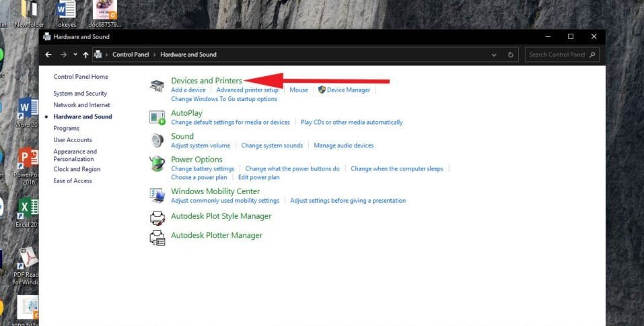Expand the address bar history dropdown
This screenshot has width=644, height=326.
[495, 55]
